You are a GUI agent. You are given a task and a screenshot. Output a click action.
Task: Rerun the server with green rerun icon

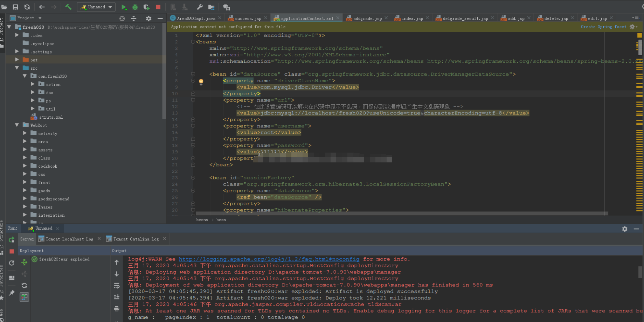point(12,240)
